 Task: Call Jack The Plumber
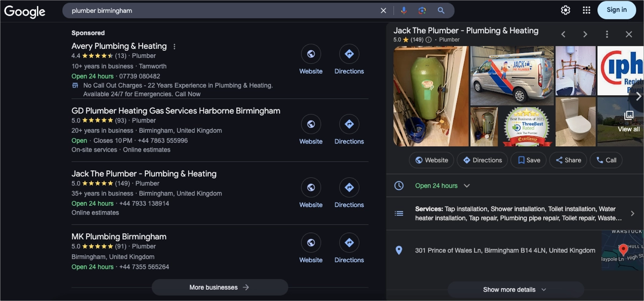coord(606,160)
